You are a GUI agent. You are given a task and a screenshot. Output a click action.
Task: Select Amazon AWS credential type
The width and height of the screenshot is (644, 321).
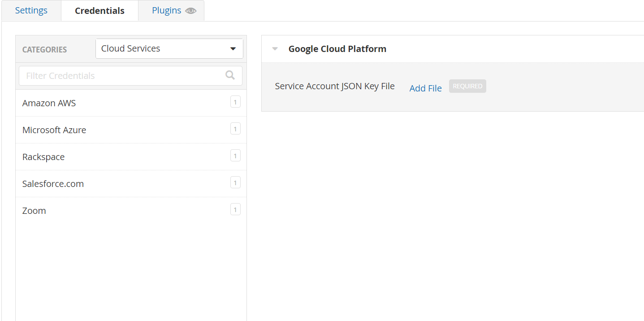click(x=49, y=103)
